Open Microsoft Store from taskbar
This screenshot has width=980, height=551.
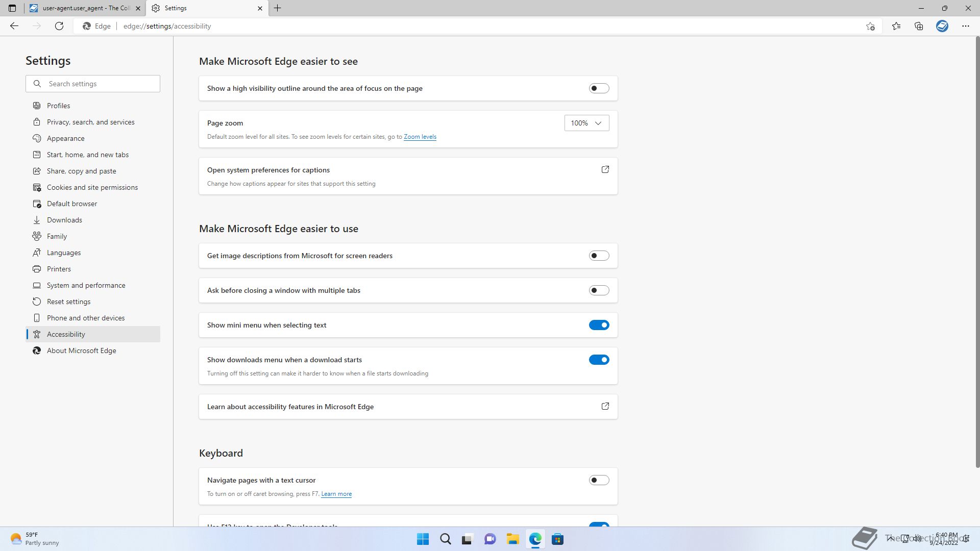(557, 539)
